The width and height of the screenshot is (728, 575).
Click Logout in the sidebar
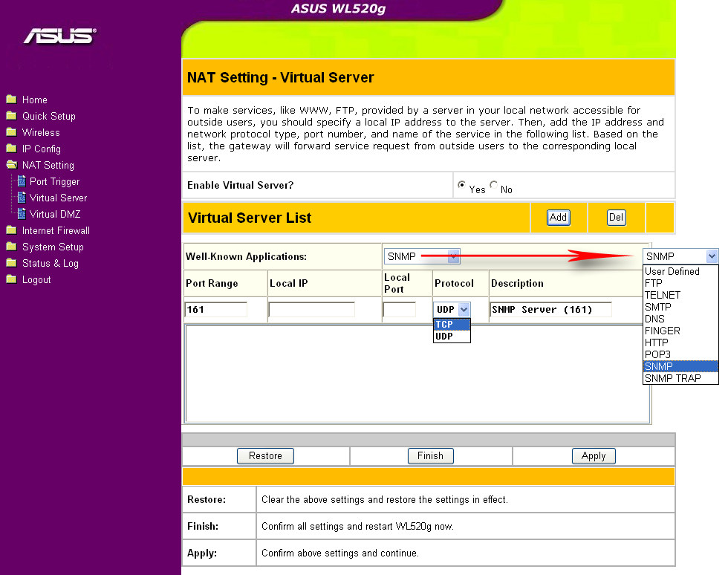click(36, 279)
